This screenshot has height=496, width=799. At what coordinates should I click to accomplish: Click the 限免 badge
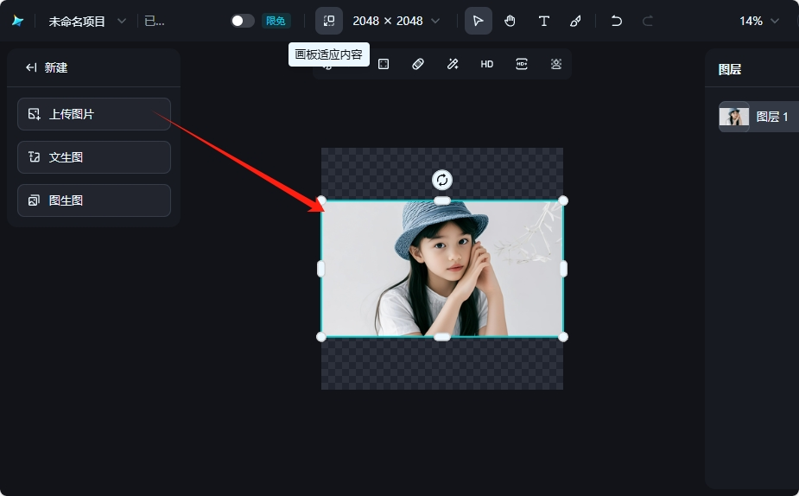point(276,21)
